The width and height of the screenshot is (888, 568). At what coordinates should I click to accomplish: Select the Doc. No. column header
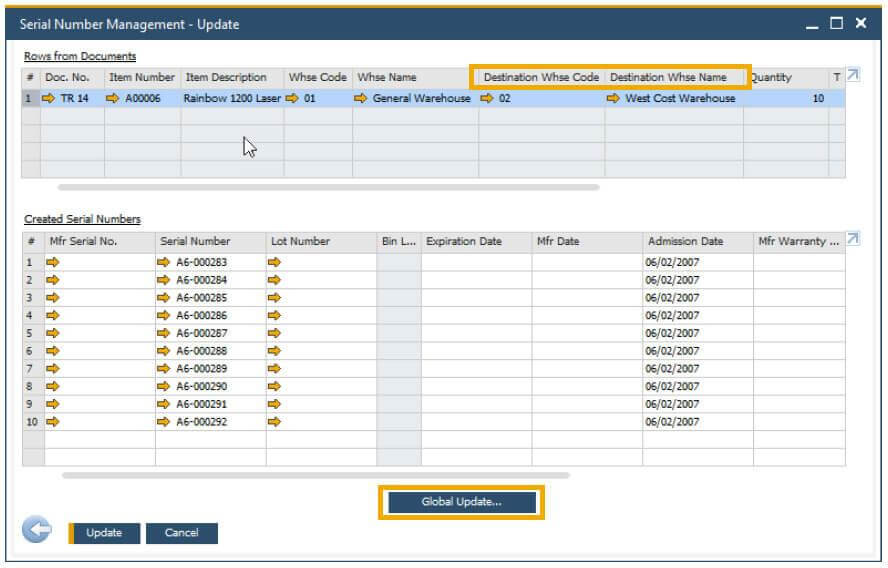[x=72, y=78]
